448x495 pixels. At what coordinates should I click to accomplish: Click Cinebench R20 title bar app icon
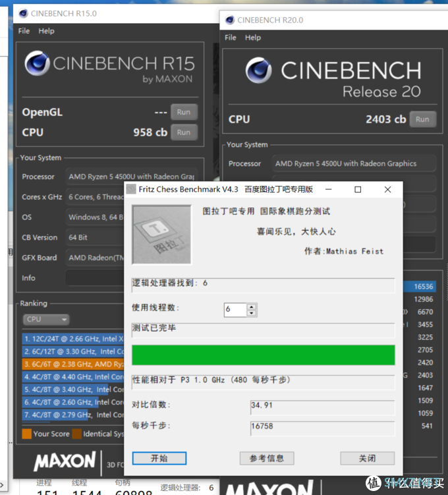(x=230, y=20)
